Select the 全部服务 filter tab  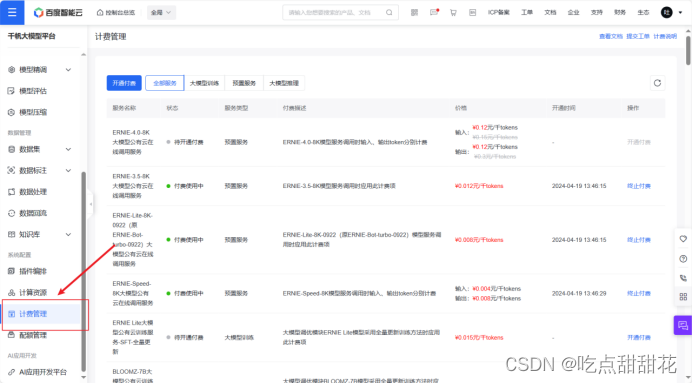click(x=165, y=83)
